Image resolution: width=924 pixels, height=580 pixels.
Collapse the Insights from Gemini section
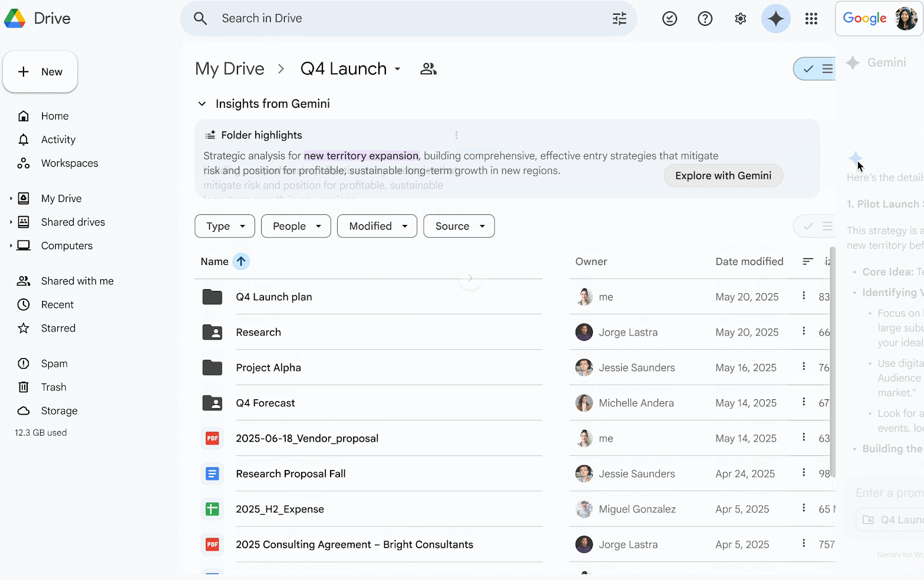pyautogui.click(x=202, y=104)
